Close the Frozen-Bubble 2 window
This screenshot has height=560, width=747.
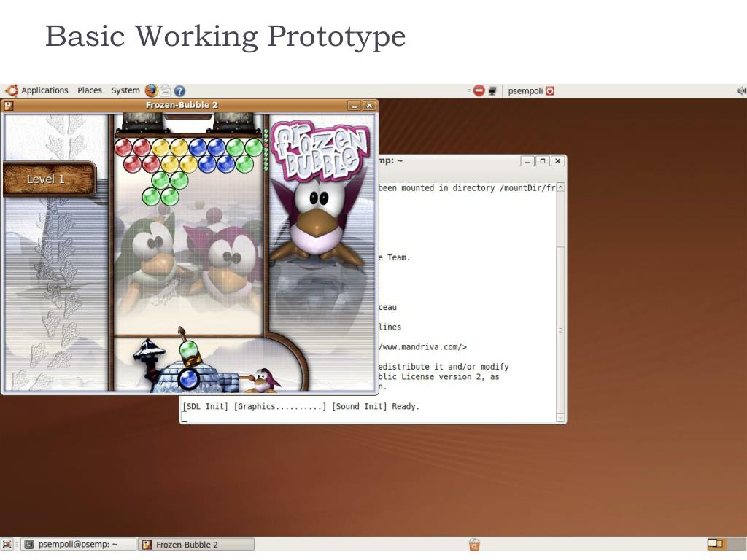pos(368,106)
